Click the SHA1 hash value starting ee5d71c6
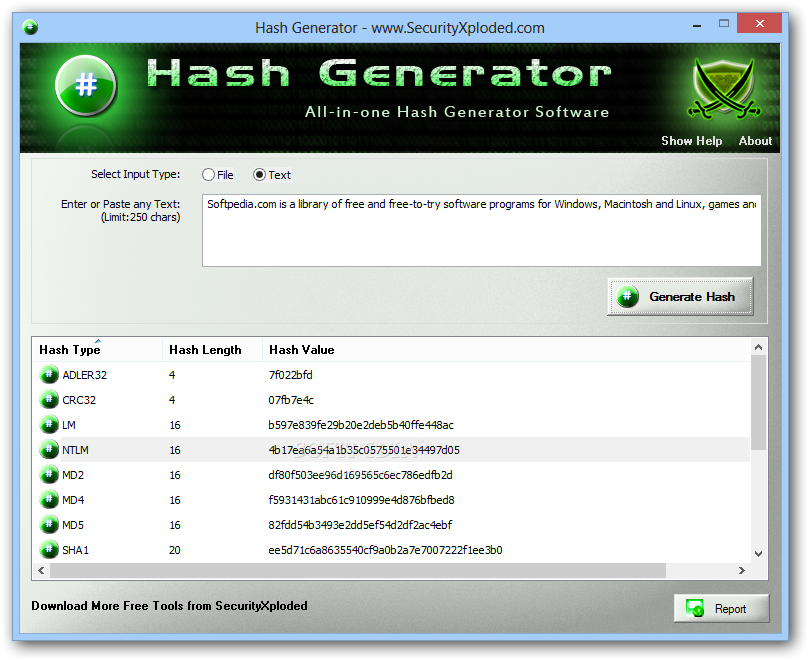 385,550
